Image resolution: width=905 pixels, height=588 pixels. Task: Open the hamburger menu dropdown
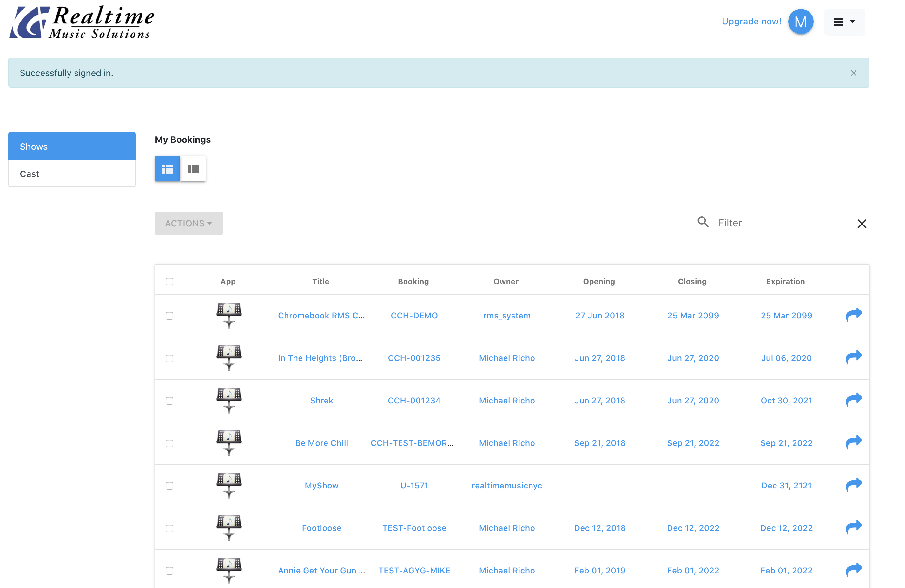coord(844,22)
